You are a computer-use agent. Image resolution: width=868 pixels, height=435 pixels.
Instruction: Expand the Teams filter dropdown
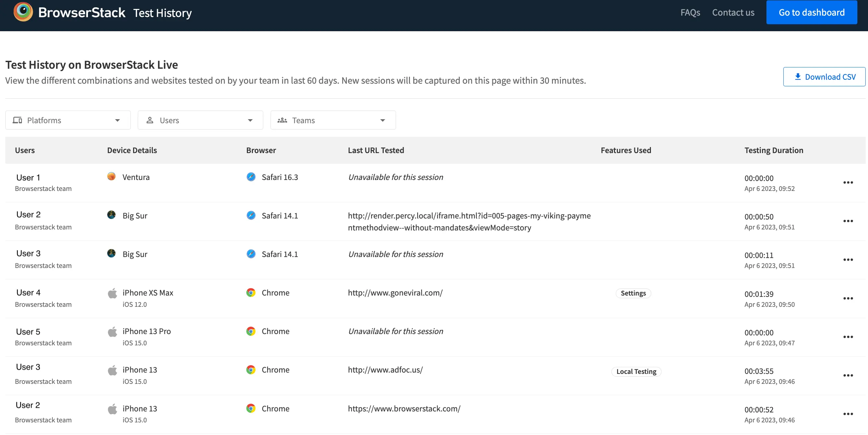(333, 120)
